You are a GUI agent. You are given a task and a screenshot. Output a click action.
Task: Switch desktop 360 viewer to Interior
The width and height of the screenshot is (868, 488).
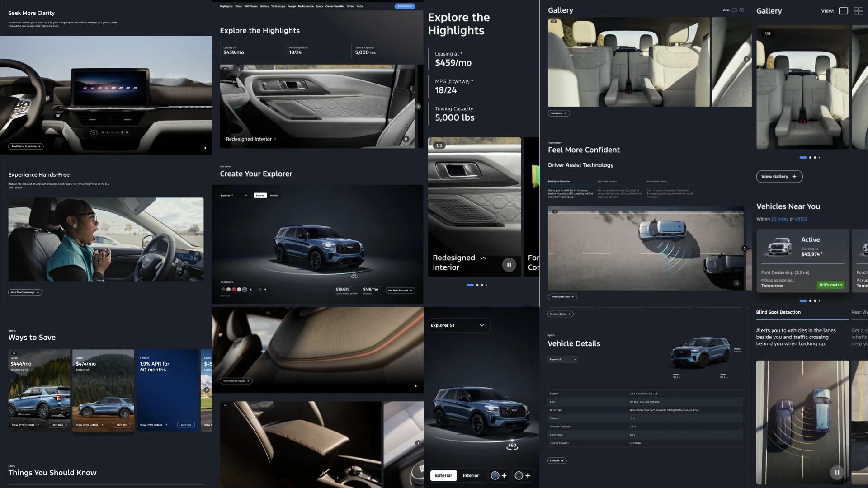point(274,196)
